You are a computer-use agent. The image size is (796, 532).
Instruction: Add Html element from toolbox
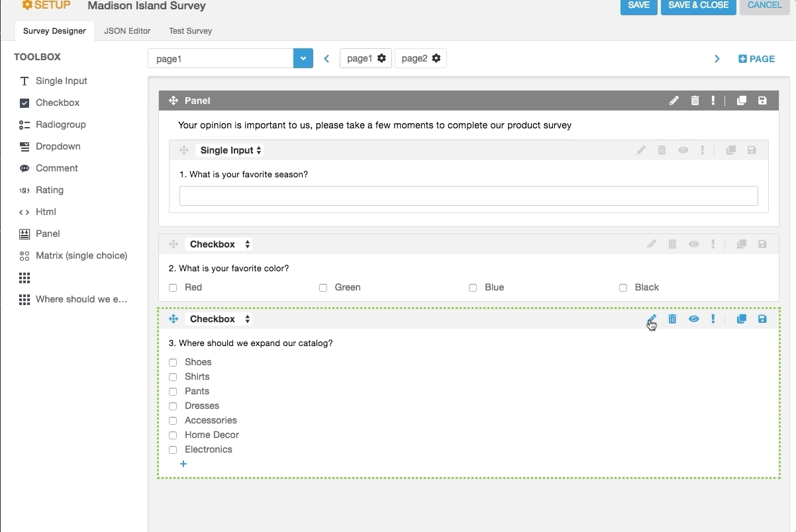click(46, 212)
